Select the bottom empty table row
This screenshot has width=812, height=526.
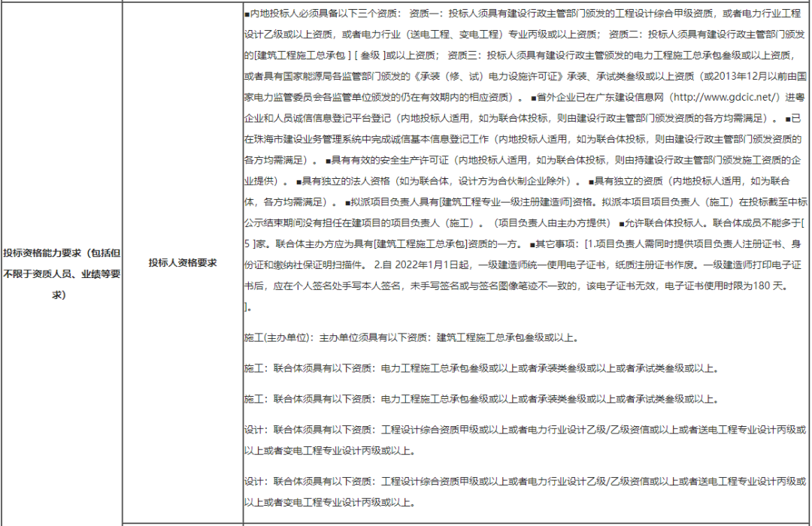point(406,521)
